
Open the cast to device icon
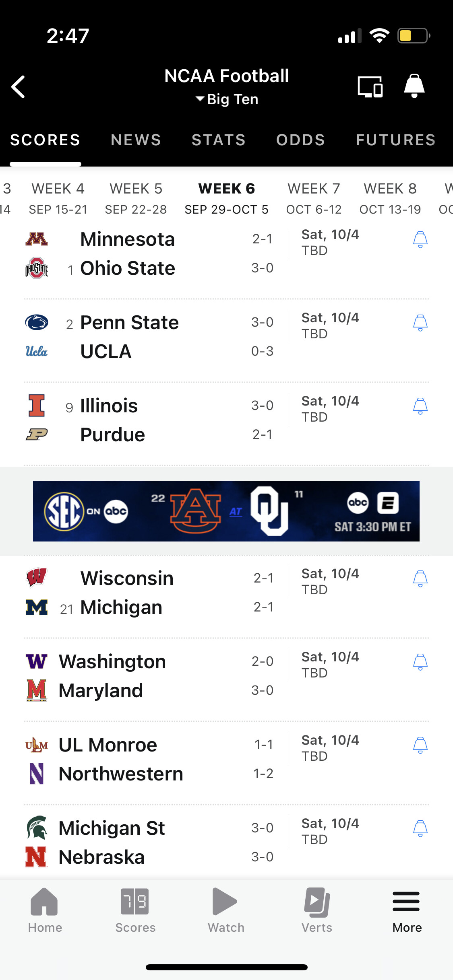point(370,87)
